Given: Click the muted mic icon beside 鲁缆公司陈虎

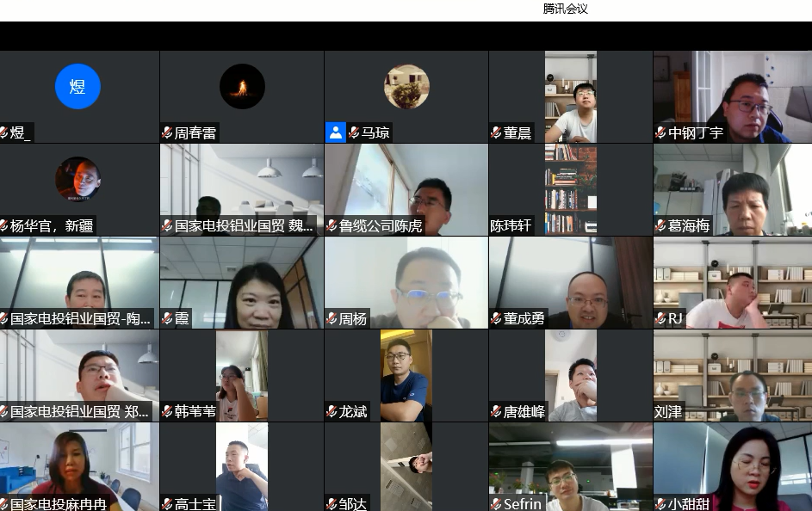Looking at the screenshot, I should coord(332,225).
